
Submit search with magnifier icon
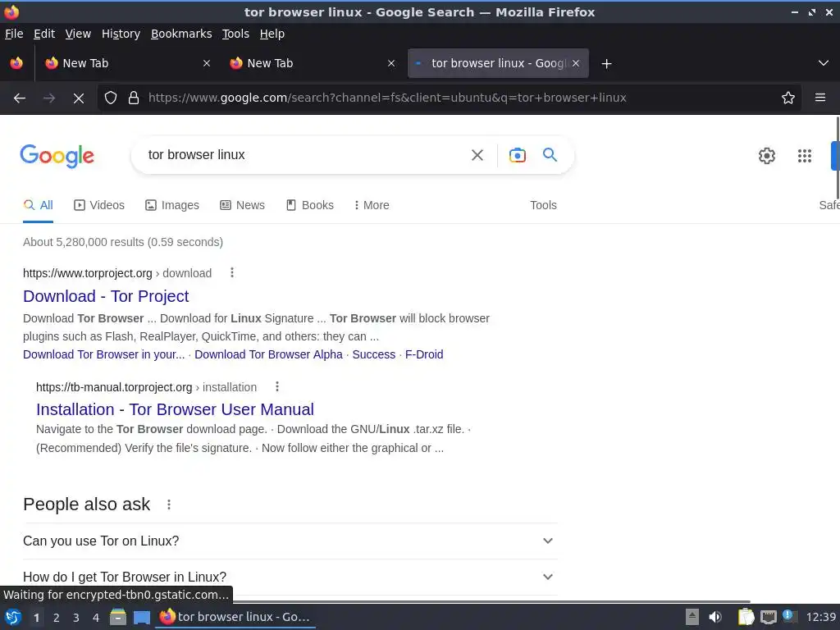pyautogui.click(x=550, y=155)
